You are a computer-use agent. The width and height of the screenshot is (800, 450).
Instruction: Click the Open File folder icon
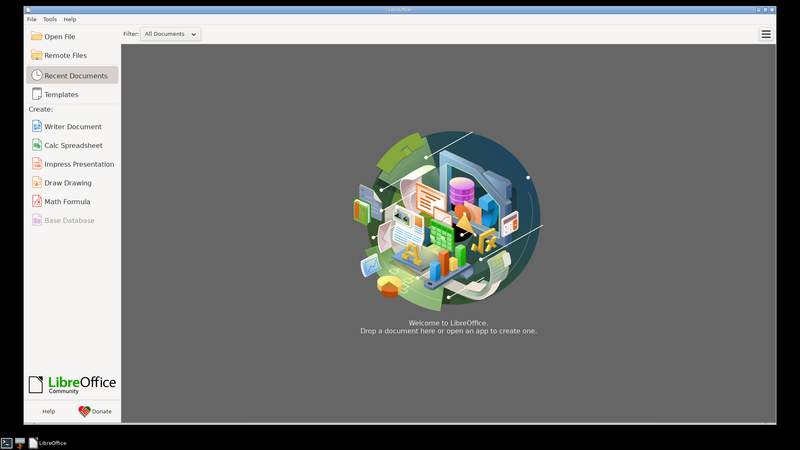[36, 36]
